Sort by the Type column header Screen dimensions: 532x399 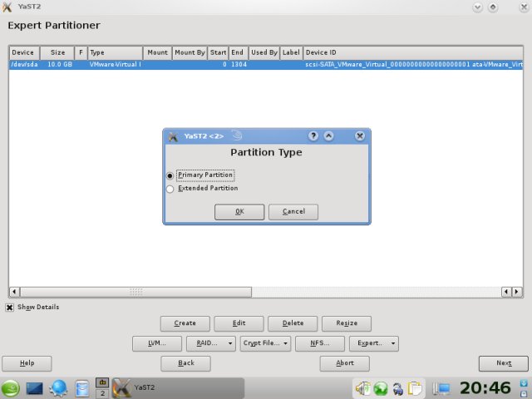(115, 52)
